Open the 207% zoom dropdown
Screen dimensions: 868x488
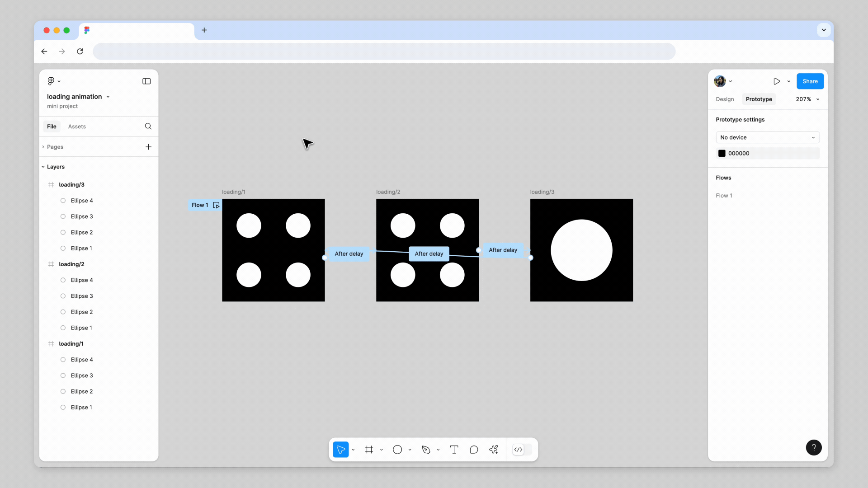(x=807, y=99)
